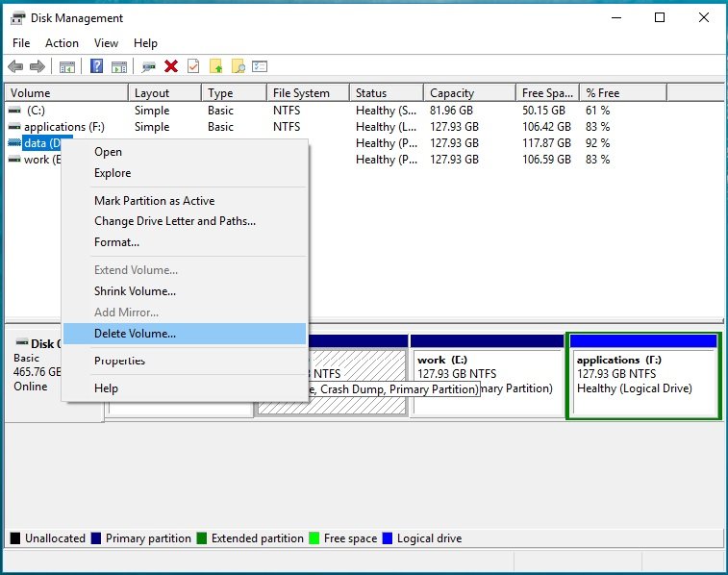
Task: Click the blue Help question mark icon
Action: [x=96, y=66]
